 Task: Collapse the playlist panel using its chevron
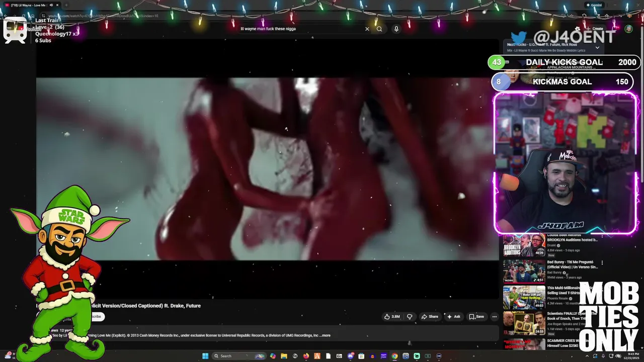pos(597,47)
